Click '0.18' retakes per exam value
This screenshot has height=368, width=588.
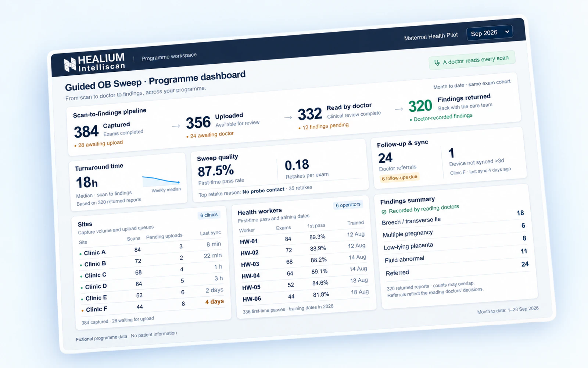click(x=297, y=165)
